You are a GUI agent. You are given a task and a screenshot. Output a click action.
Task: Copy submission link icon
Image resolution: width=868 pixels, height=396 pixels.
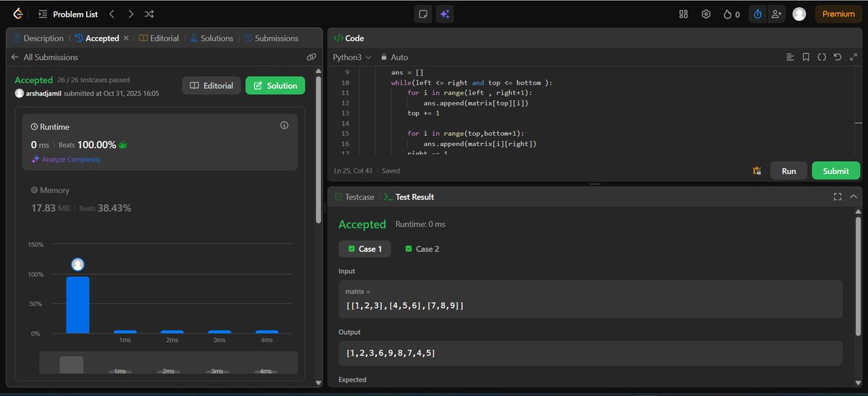311,57
